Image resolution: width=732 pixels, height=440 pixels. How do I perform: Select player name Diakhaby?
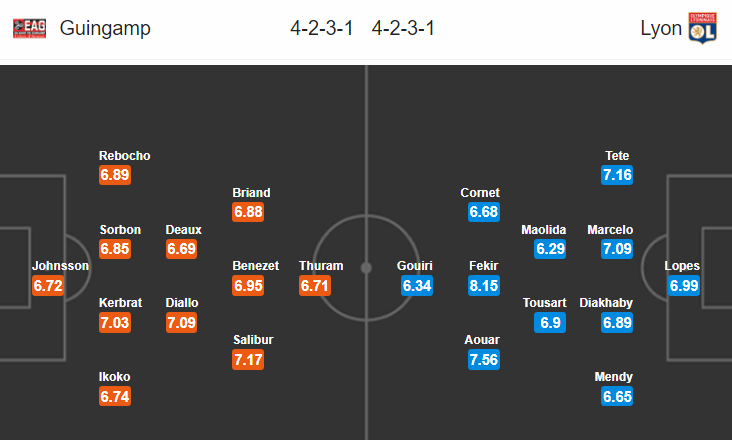(x=606, y=303)
